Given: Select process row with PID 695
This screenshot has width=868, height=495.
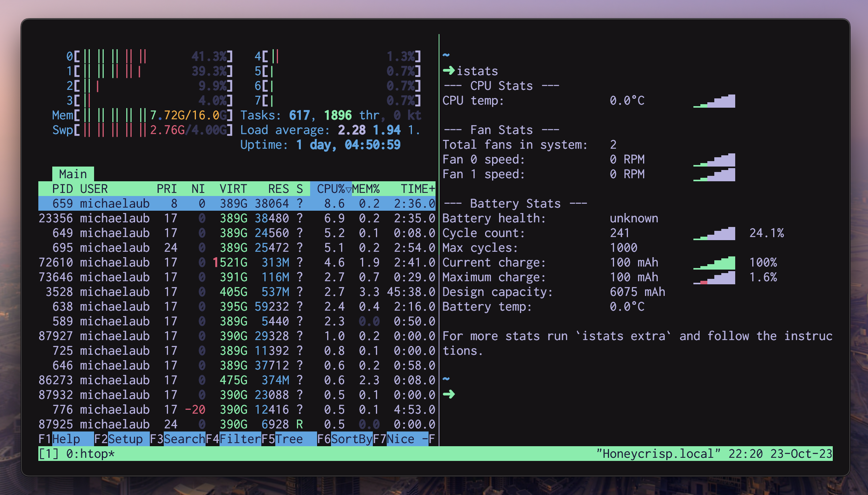Looking at the screenshot, I should point(237,247).
